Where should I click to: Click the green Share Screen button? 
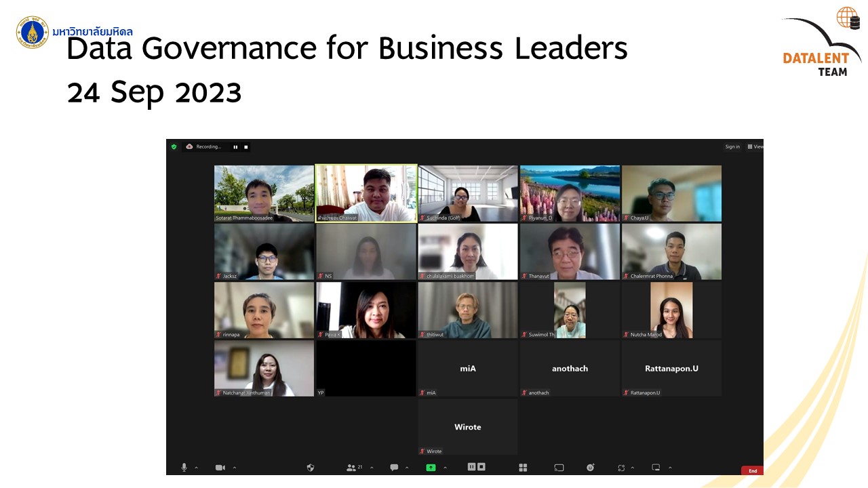[431, 468]
